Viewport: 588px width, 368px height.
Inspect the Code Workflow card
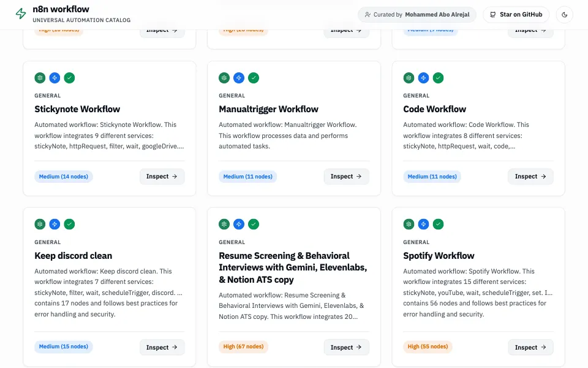(530, 177)
